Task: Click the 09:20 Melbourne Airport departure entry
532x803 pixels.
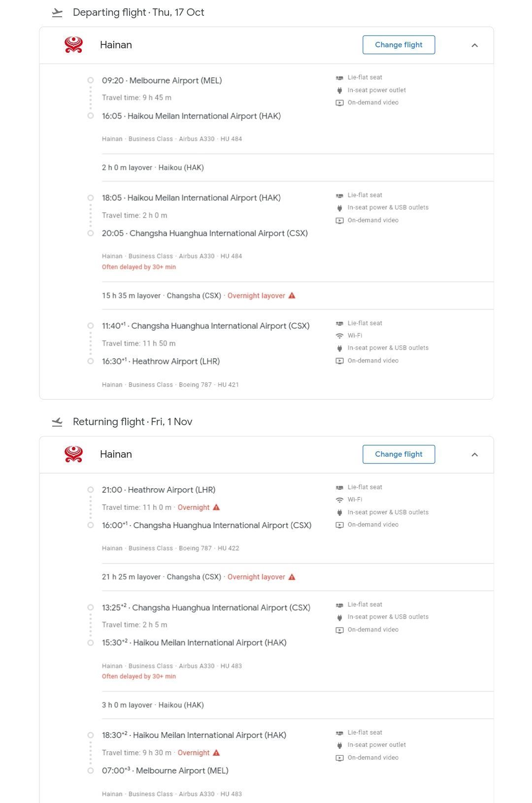Action: point(162,80)
